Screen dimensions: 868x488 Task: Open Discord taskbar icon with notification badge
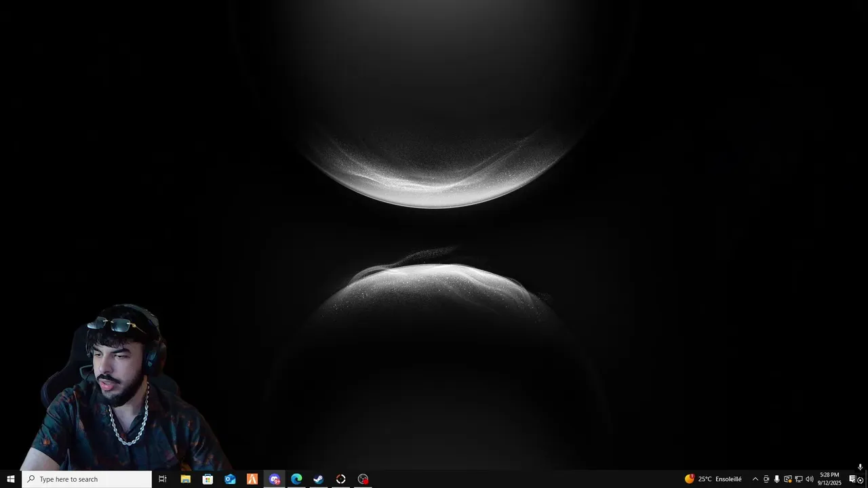click(x=275, y=479)
